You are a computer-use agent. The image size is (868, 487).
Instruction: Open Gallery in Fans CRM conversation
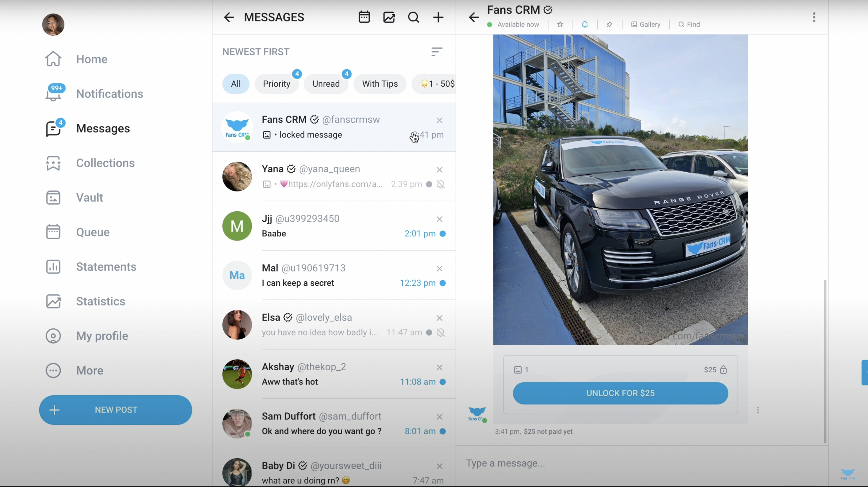coord(645,25)
